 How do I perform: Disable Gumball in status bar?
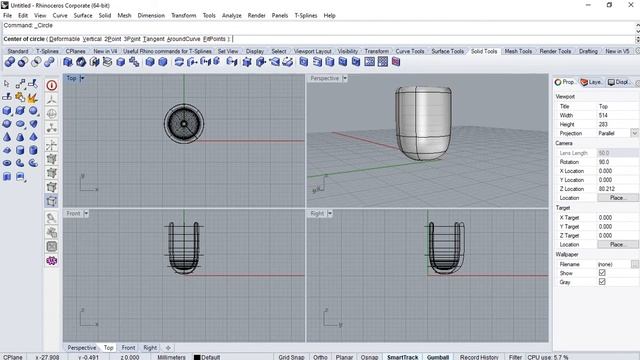[x=438, y=357]
